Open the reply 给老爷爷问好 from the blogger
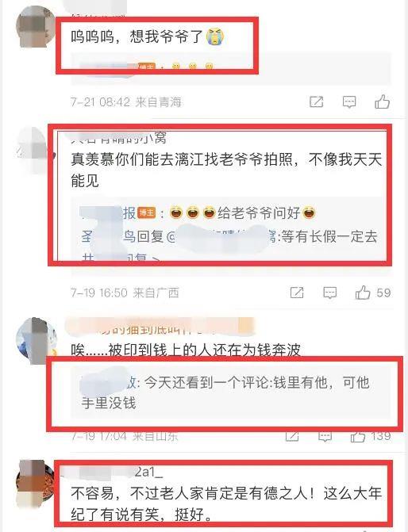Screen dimensions: 408x532 [x=198, y=213]
